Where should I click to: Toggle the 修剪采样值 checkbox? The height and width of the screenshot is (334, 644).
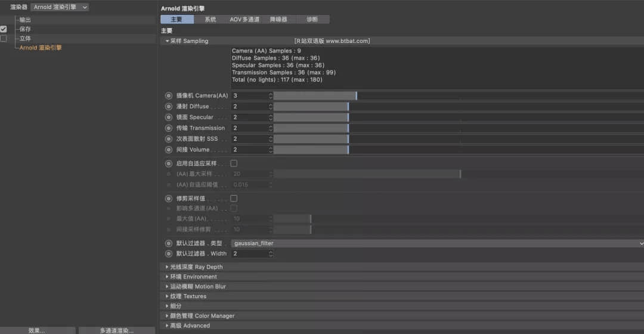pos(234,198)
